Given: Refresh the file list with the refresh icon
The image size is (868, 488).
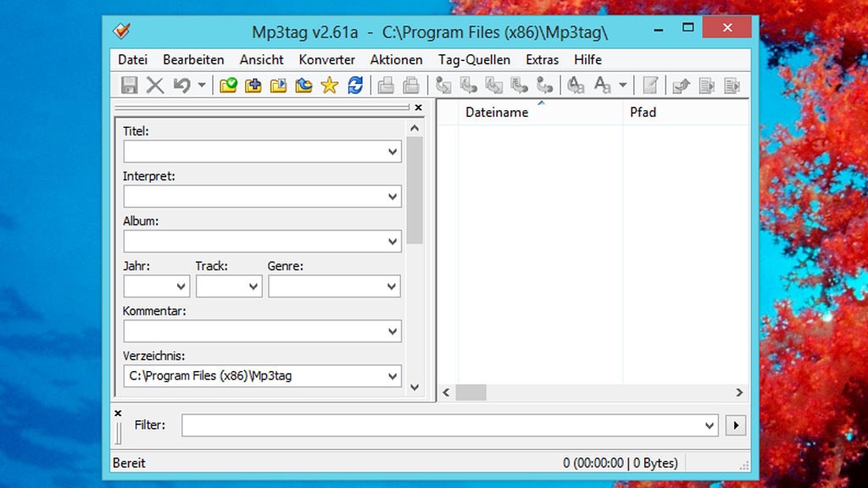Looking at the screenshot, I should click(x=354, y=85).
